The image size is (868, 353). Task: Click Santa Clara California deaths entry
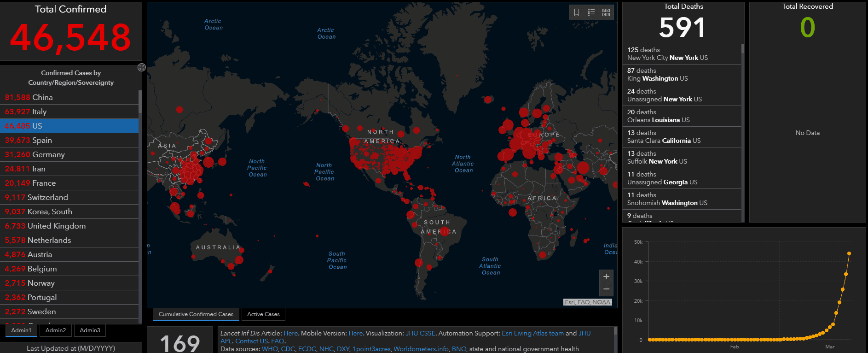[682, 136]
